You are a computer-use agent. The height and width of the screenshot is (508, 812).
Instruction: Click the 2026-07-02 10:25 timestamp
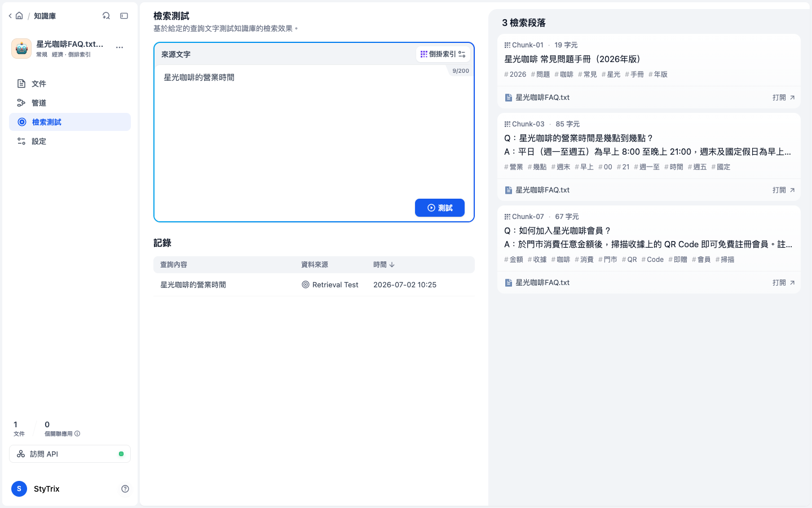tap(405, 285)
